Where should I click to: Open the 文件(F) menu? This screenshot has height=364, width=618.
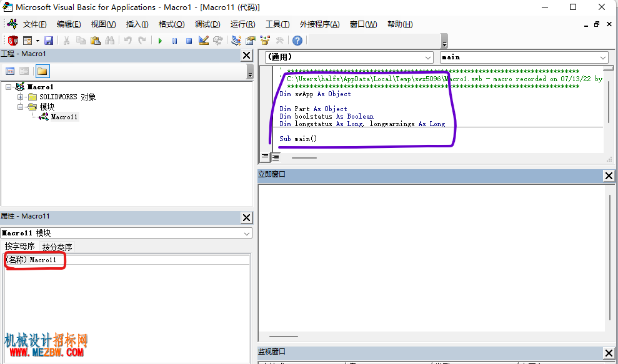35,24
